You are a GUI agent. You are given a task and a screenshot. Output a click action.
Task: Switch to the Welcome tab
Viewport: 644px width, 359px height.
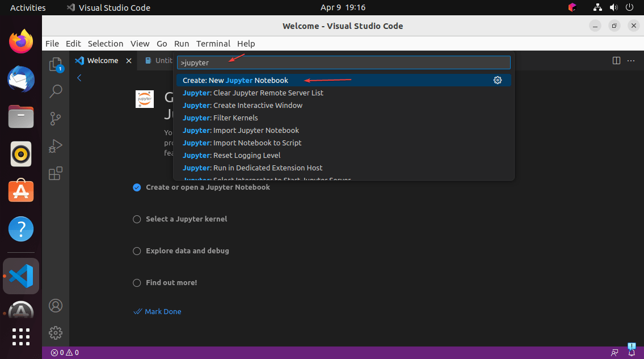tap(102, 60)
